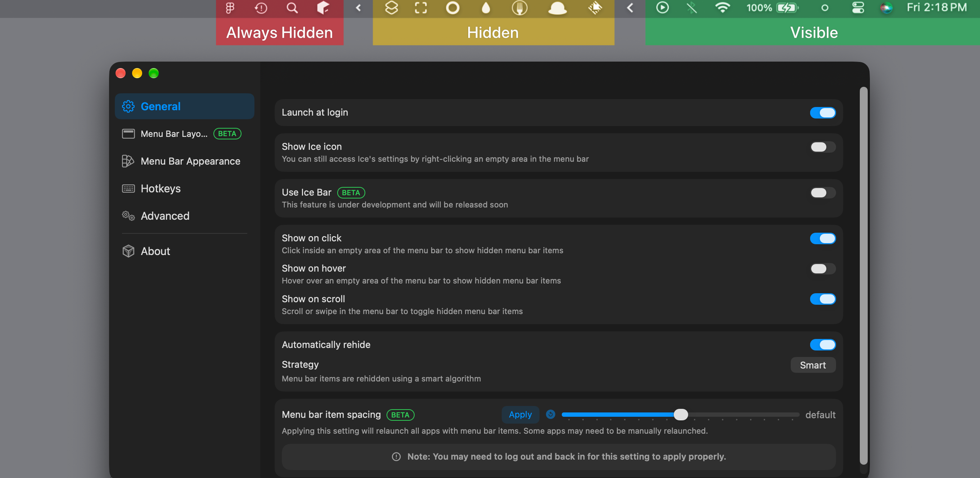Disable the Launch at login switch
The image size is (980, 478).
(822, 112)
